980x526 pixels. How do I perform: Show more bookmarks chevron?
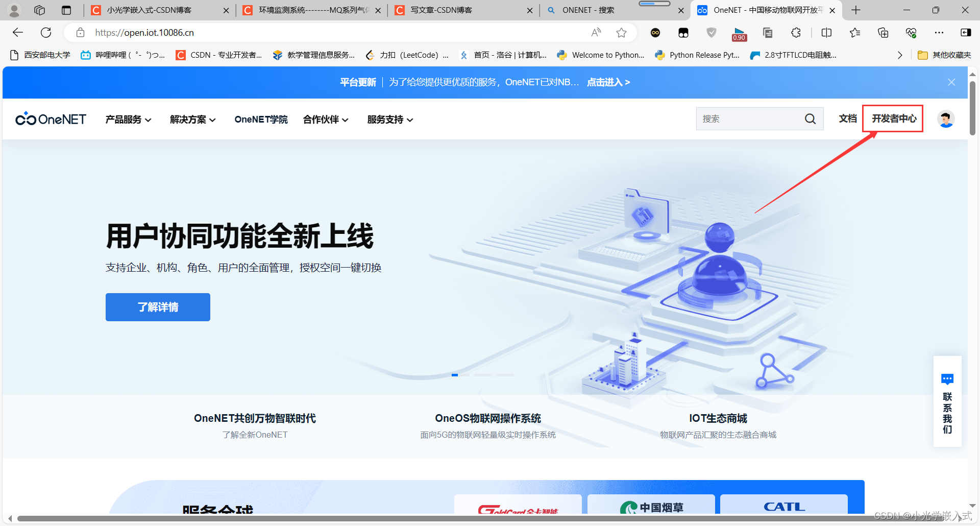tap(900, 55)
